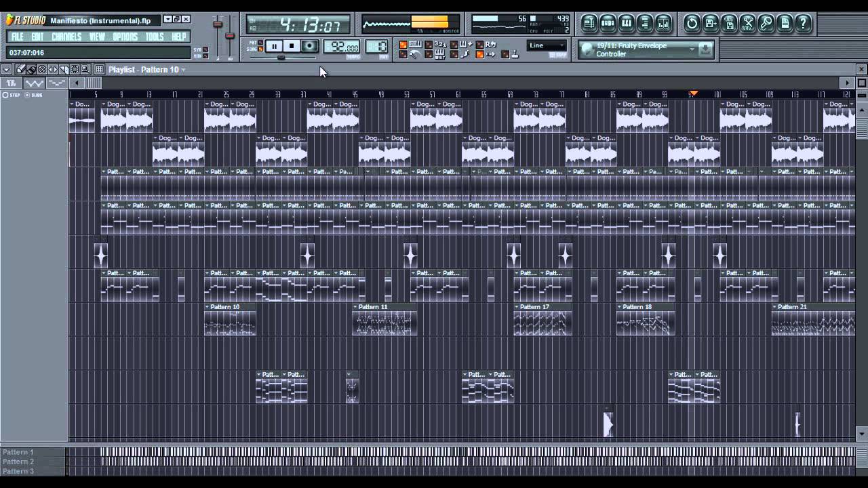This screenshot has height=488, width=868.
Task: Open the OPTIONS menu
Action: coord(125,37)
